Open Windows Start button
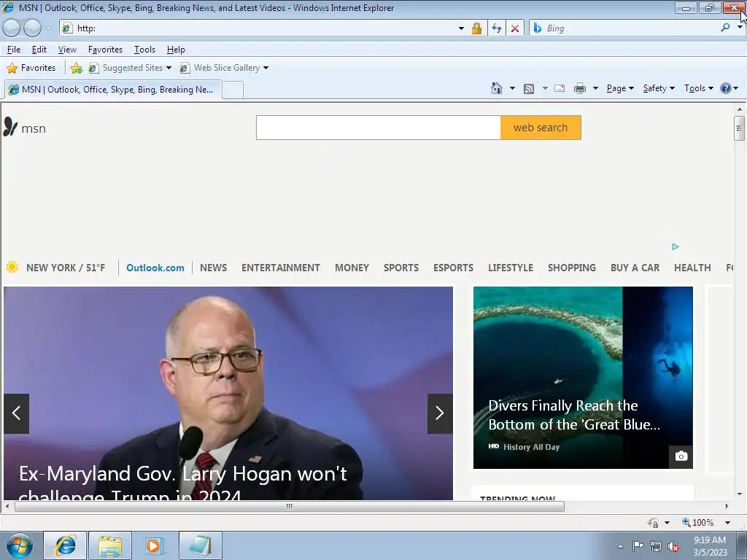This screenshot has width=747, height=560. click(20, 545)
